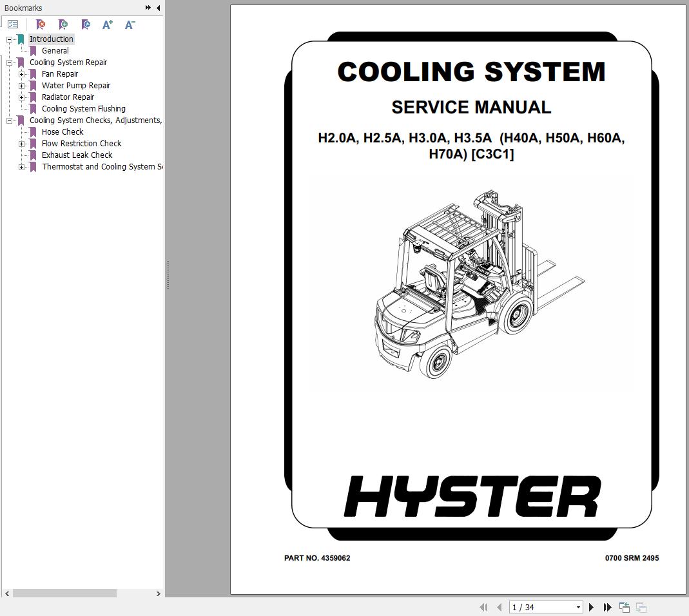Select the Introduction bookmark
Image resolution: width=689 pixels, height=616 pixels.
(x=51, y=39)
